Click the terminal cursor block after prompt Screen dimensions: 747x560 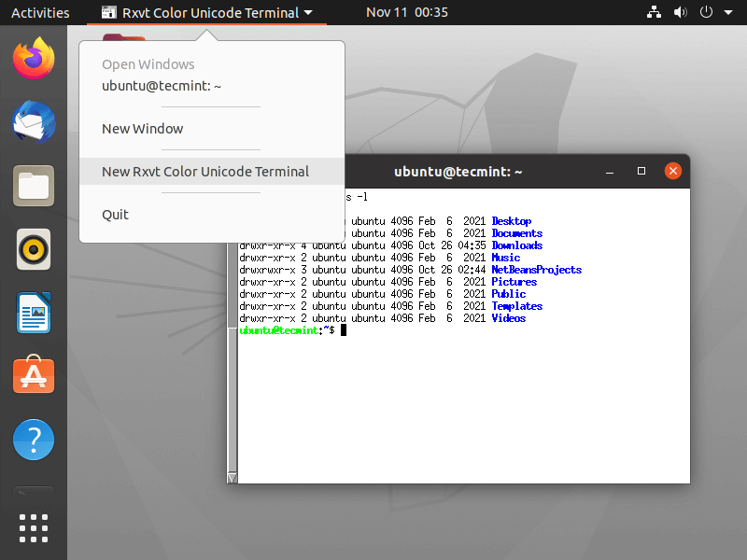pyautogui.click(x=344, y=330)
